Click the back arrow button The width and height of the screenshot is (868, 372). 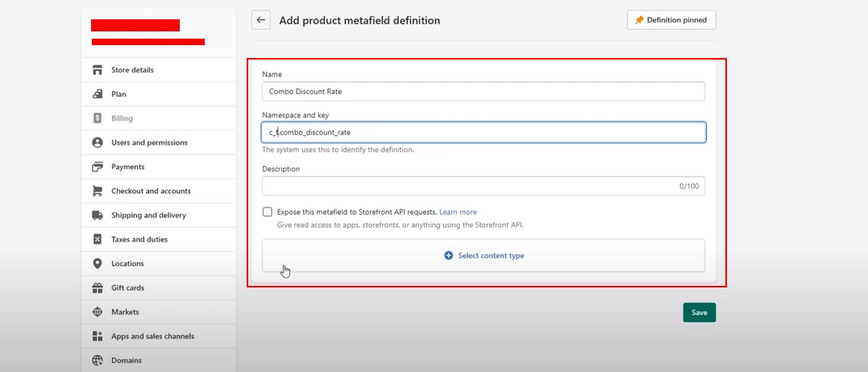(x=260, y=20)
